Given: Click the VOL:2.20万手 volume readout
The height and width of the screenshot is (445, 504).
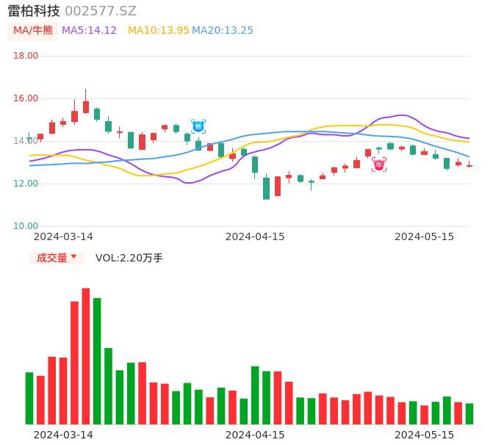Looking at the screenshot, I should 129,258.
